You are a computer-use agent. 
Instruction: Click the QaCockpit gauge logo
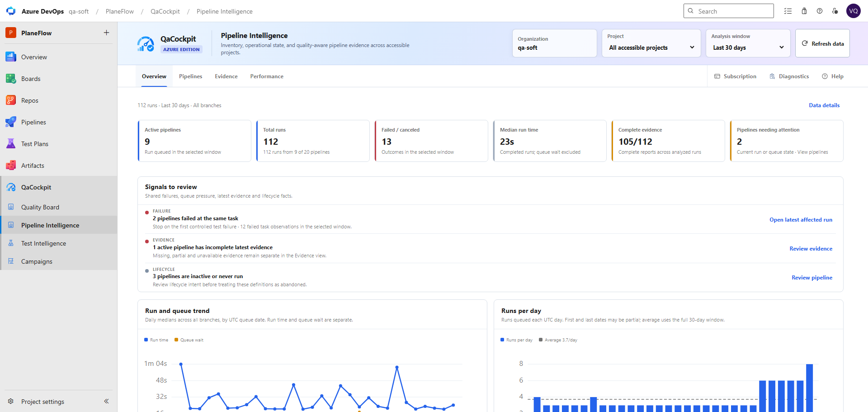pos(146,44)
